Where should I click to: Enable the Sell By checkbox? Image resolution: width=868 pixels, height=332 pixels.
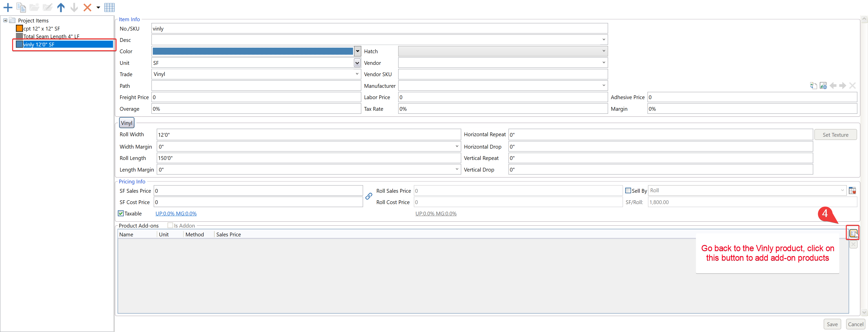tap(628, 190)
